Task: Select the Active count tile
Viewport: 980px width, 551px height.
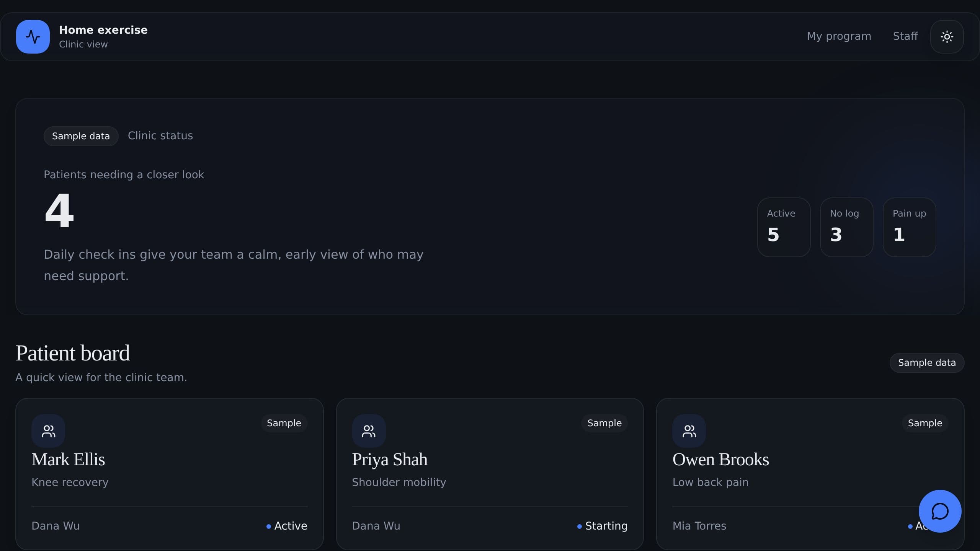Action: pos(784,227)
